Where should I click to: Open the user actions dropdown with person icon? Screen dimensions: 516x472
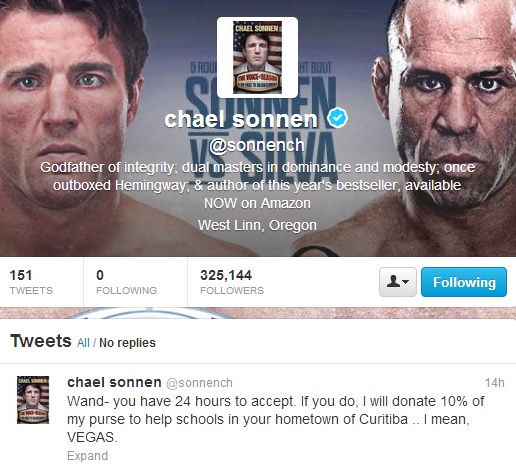click(x=398, y=282)
